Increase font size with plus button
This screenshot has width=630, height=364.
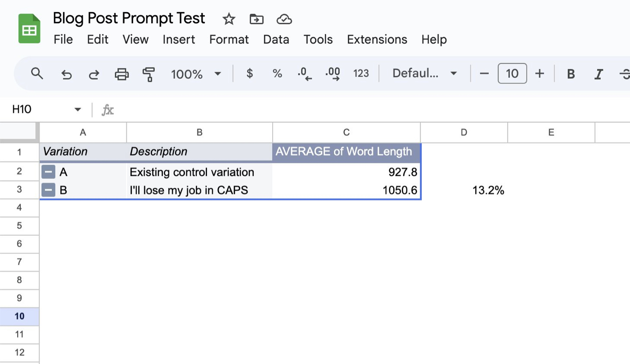tap(540, 74)
